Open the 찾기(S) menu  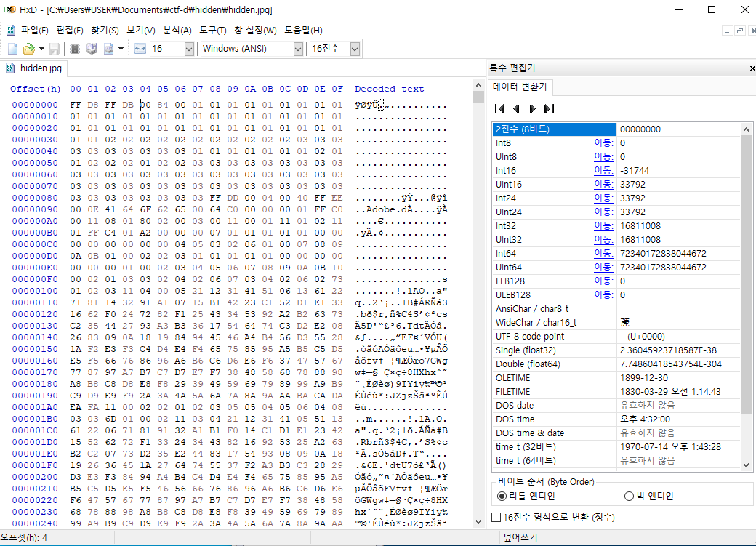(x=105, y=31)
